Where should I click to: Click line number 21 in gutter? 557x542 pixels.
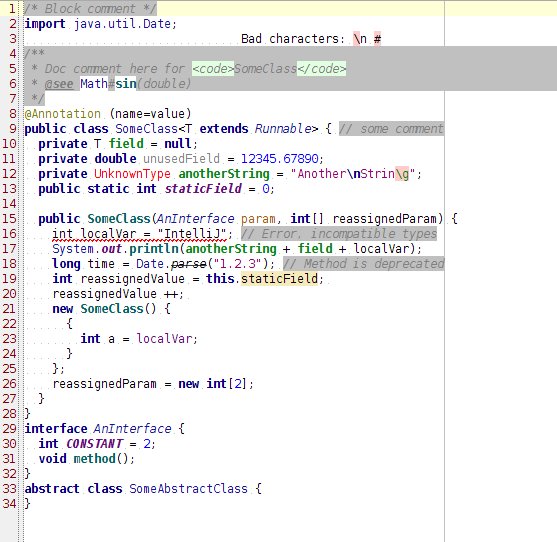(x=9, y=309)
